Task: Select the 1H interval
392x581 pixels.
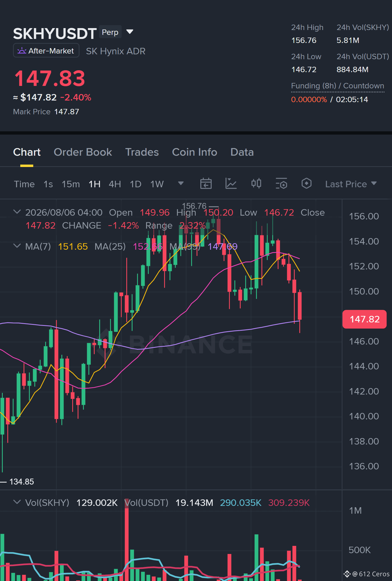Action: pyautogui.click(x=95, y=184)
